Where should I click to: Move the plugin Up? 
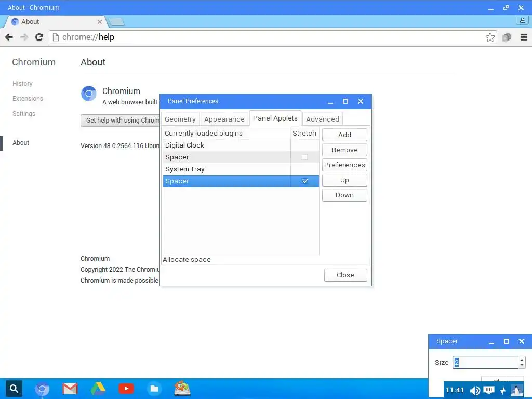tap(344, 180)
